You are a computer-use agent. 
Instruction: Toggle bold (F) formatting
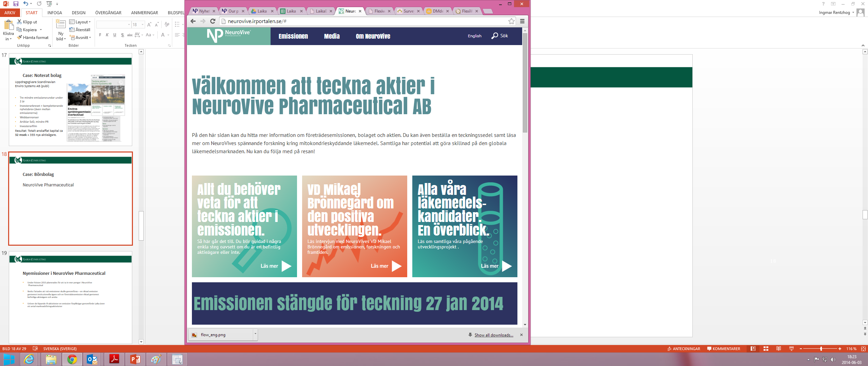tap(100, 35)
